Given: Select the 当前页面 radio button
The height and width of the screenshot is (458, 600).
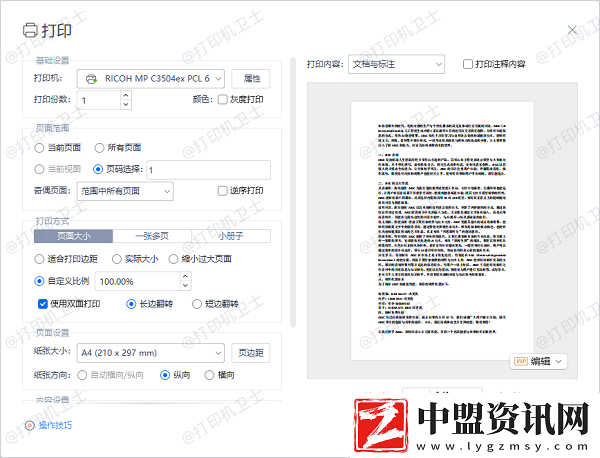Looking at the screenshot, I should coord(39,148).
